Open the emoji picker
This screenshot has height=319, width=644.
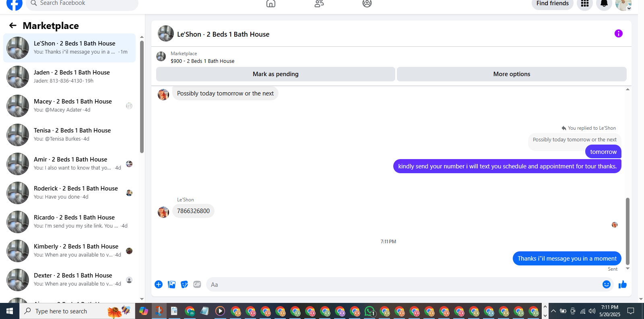(607, 284)
